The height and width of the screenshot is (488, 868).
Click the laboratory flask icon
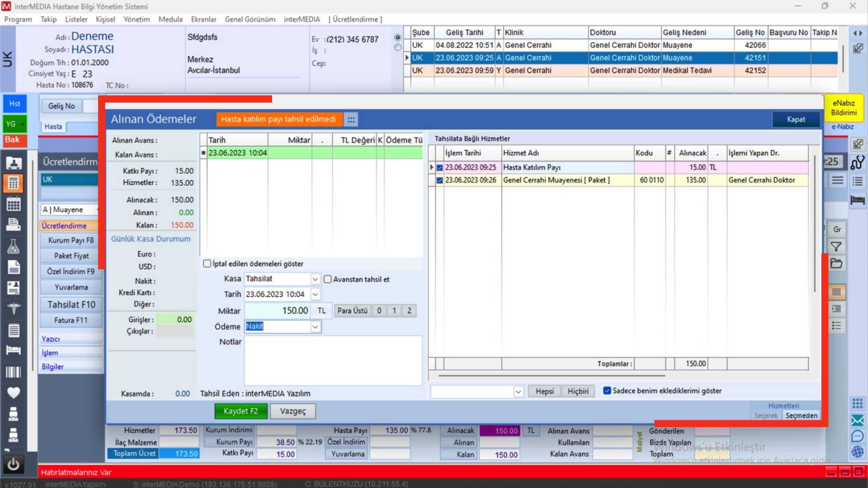[x=13, y=246]
